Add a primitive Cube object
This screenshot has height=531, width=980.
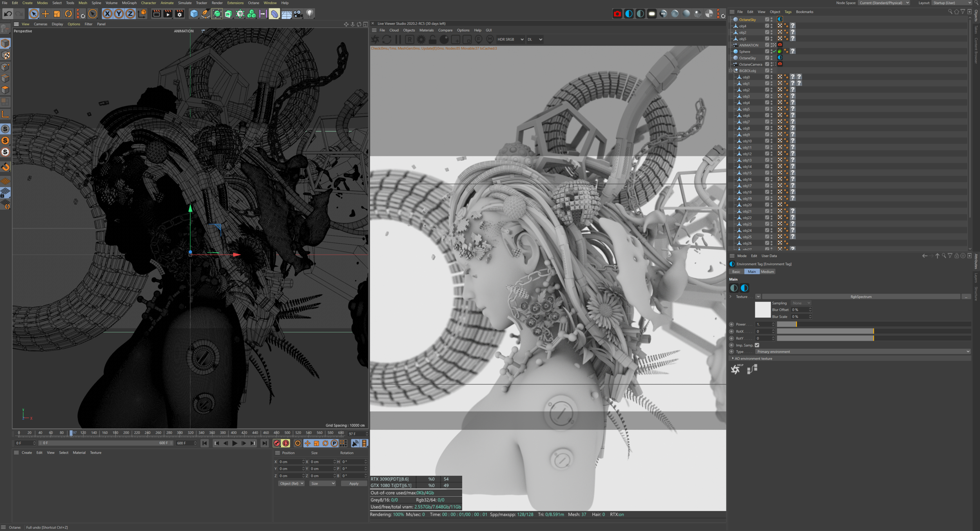(194, 14)
